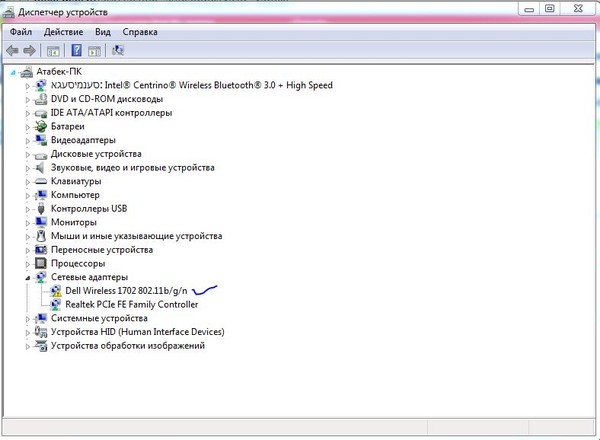This screenshot has width=600, height=440.
Task: Open the Вид menu
Action: [103, 32]
